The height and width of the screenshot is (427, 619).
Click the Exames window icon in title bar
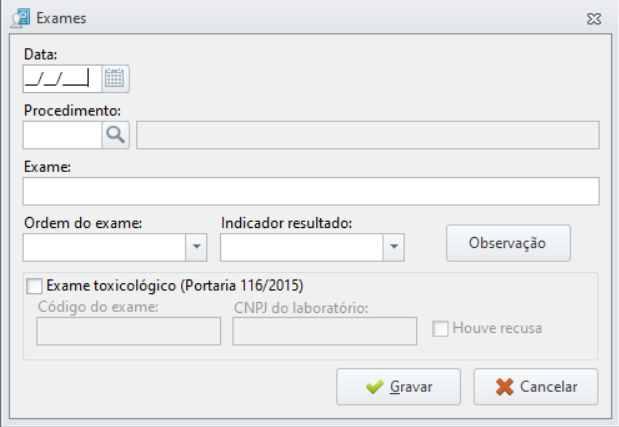click(x=21, y=18)
